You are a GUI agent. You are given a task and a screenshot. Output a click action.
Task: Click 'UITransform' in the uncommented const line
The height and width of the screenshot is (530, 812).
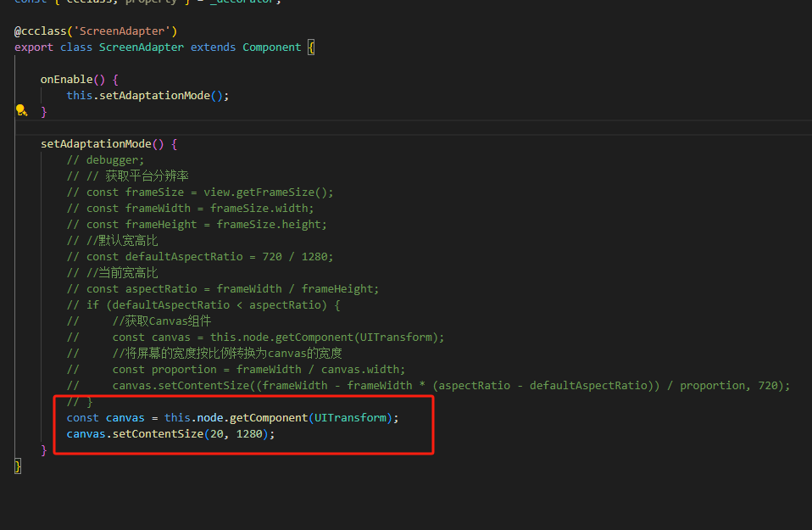350,417
